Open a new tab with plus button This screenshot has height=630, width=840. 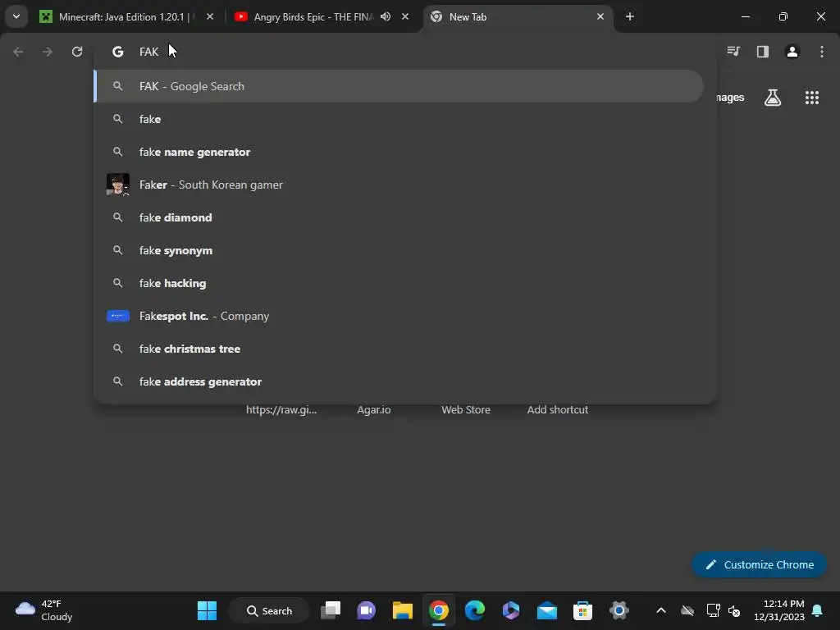click(x=630, y=16)
